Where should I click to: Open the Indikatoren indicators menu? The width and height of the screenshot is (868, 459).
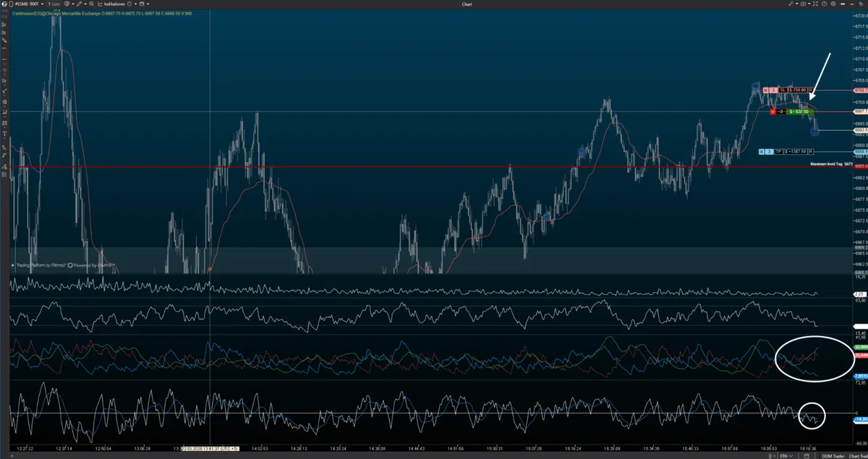(x=111, y=4)
